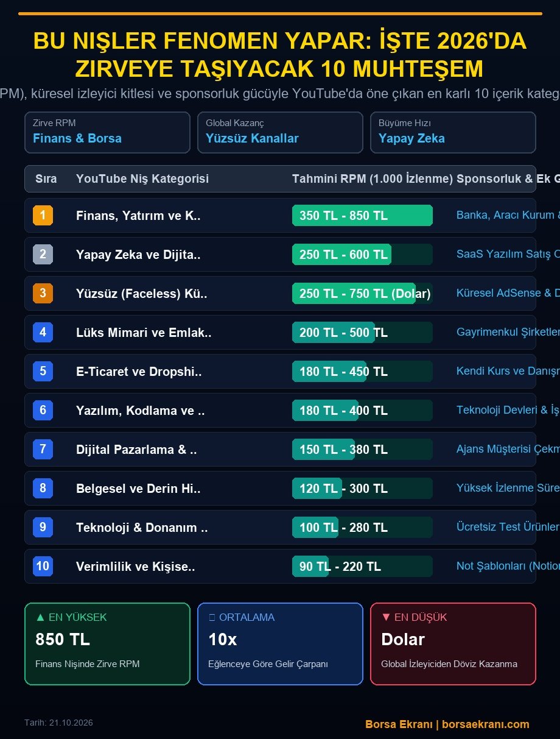Viewport: 560px width, 739px height.
Task: Select the blue rank 4 badge
Action: pos(43,332)
